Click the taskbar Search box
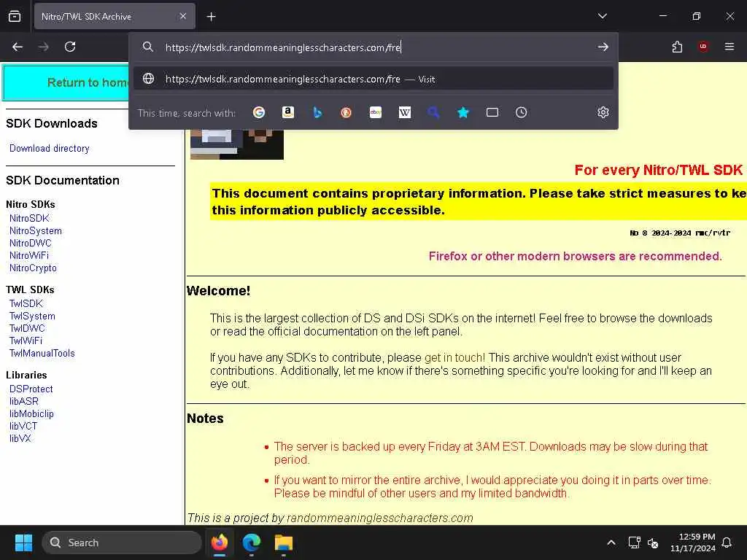This screenshot has width=747, height=560. [x=122, y=542]
